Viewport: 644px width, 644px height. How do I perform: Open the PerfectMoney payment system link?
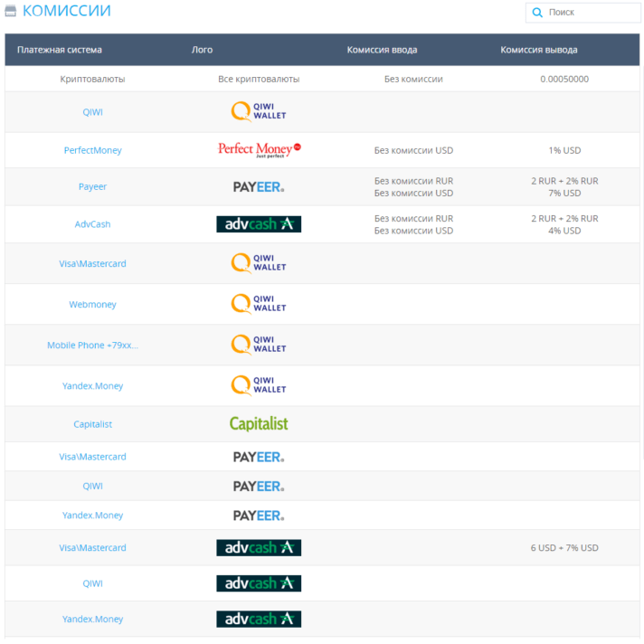click(x=92, y=150)
